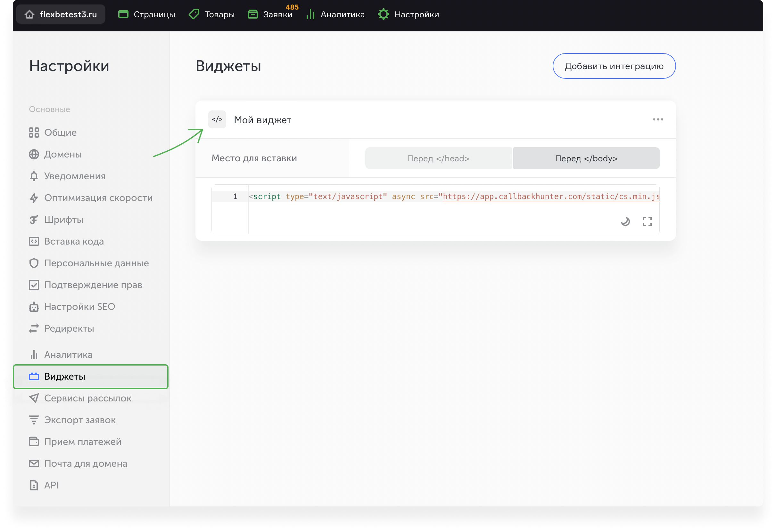Open Подтверждение прав settings
776x532 pixels.
click(x=86, y=285)
